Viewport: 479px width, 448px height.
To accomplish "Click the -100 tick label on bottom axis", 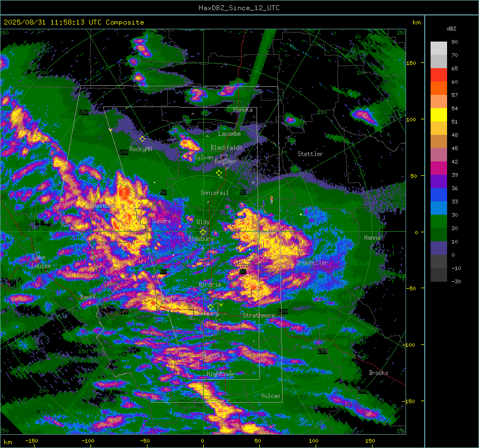I will point(88,441).
